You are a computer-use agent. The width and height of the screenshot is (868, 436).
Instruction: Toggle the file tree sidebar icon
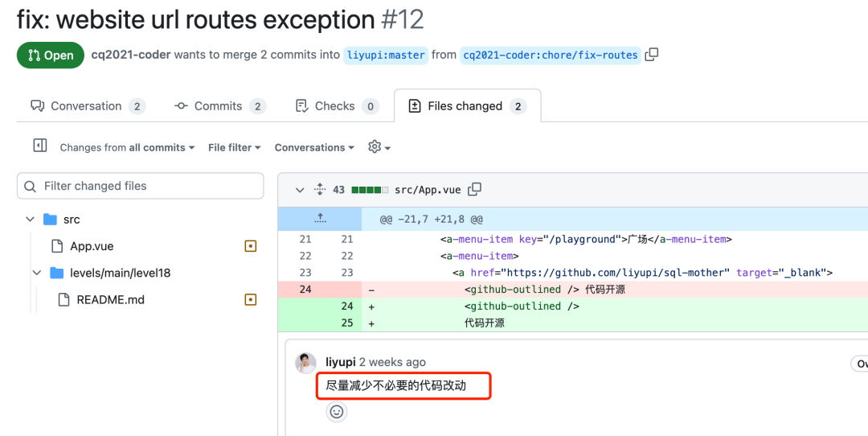(x=39, y=146)
